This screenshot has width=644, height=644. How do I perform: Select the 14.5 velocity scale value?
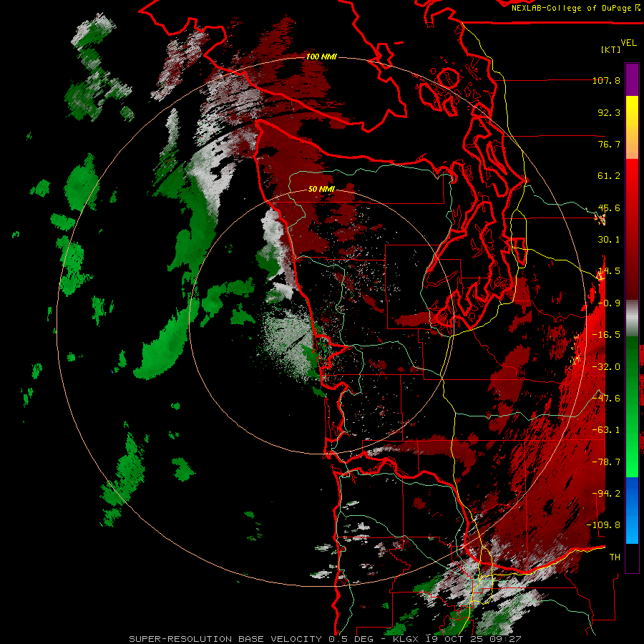pyautogui.click(x=609, y=271)
